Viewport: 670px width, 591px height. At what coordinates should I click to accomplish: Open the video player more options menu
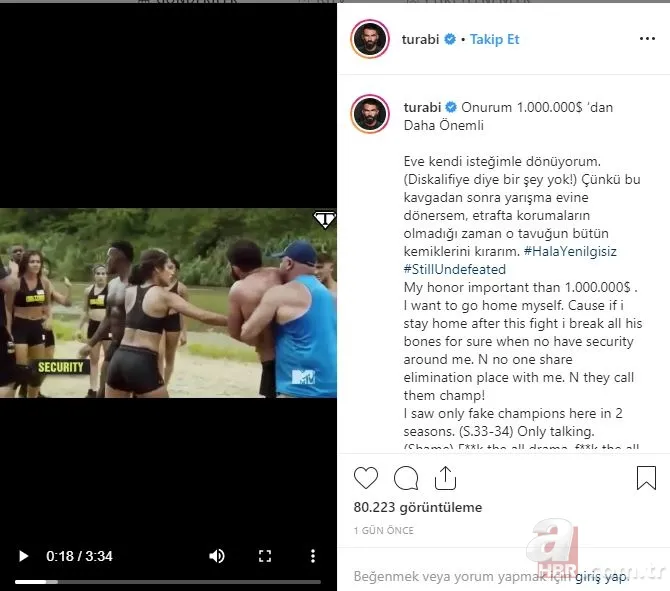point(313,556)
